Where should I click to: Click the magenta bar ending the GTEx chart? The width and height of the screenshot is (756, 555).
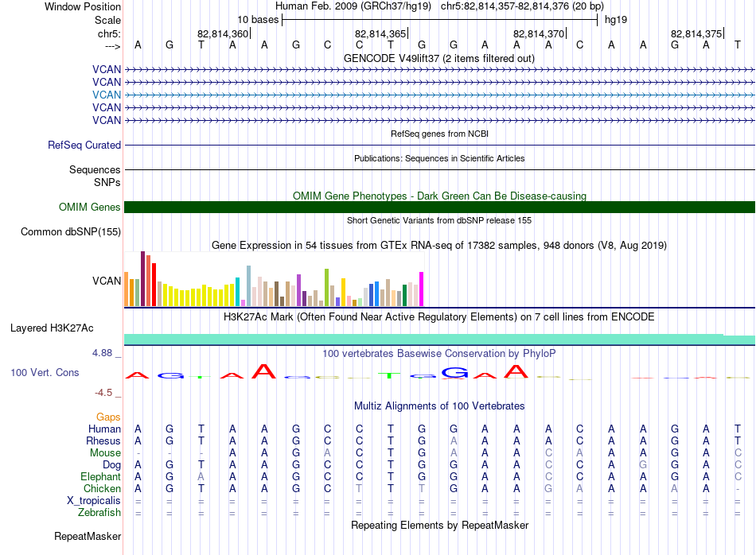[422, 289]
